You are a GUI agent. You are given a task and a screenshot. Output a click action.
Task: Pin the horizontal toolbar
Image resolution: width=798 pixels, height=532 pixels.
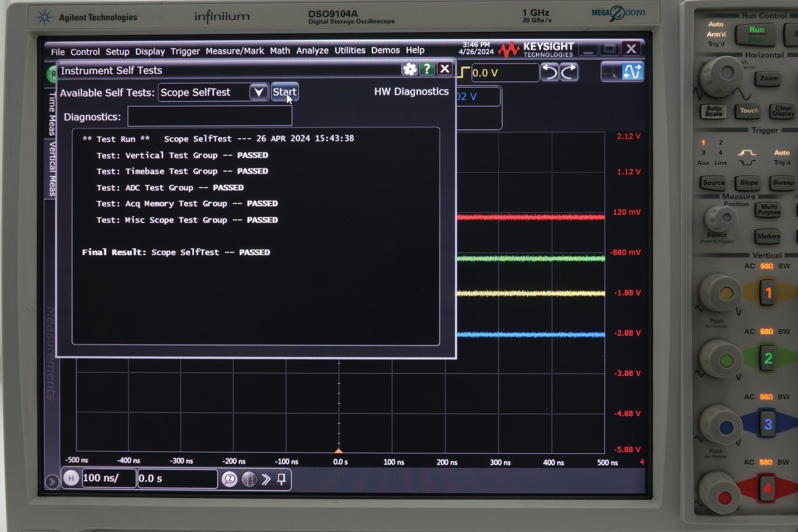282,480
